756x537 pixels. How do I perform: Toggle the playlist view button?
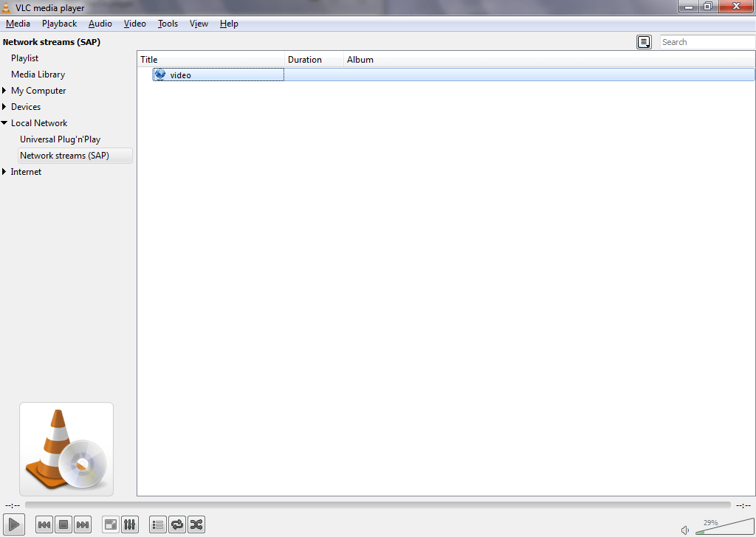pos(158,524)
